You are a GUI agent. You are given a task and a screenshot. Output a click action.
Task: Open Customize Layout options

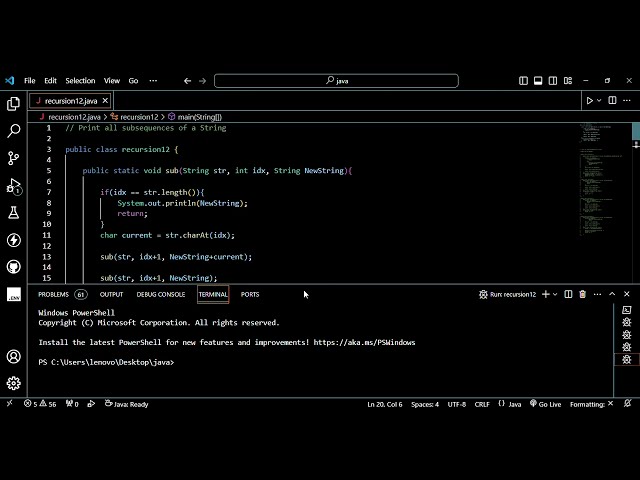click(x=568, y=81)
